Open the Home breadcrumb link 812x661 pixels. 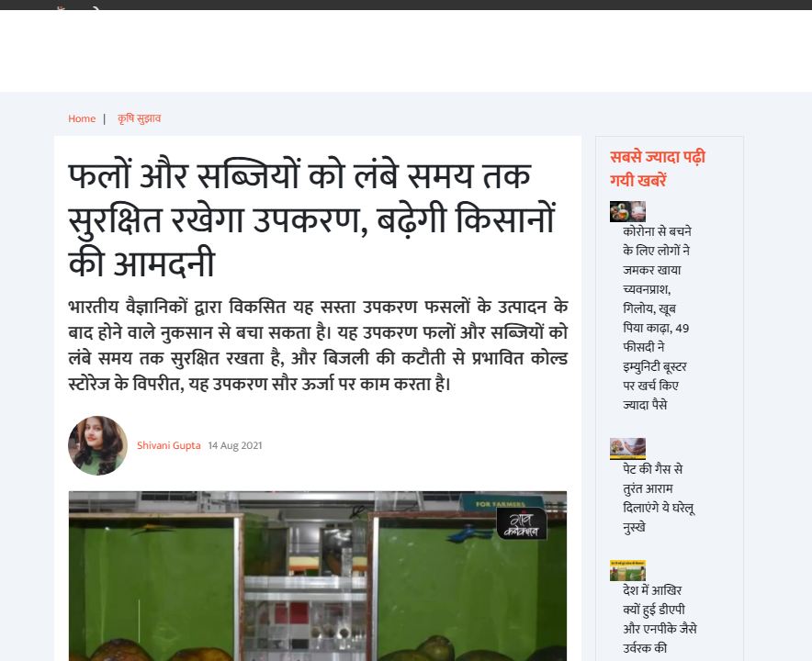(x=82, y=118)
